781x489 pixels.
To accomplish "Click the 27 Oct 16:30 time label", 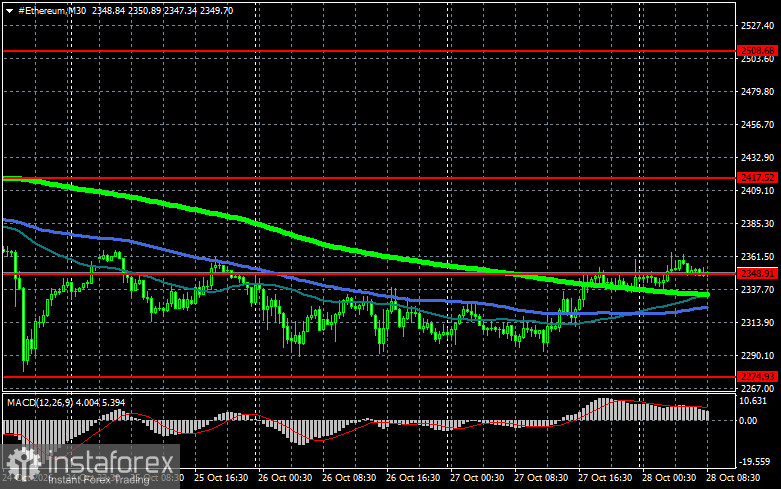I will 605,478.
